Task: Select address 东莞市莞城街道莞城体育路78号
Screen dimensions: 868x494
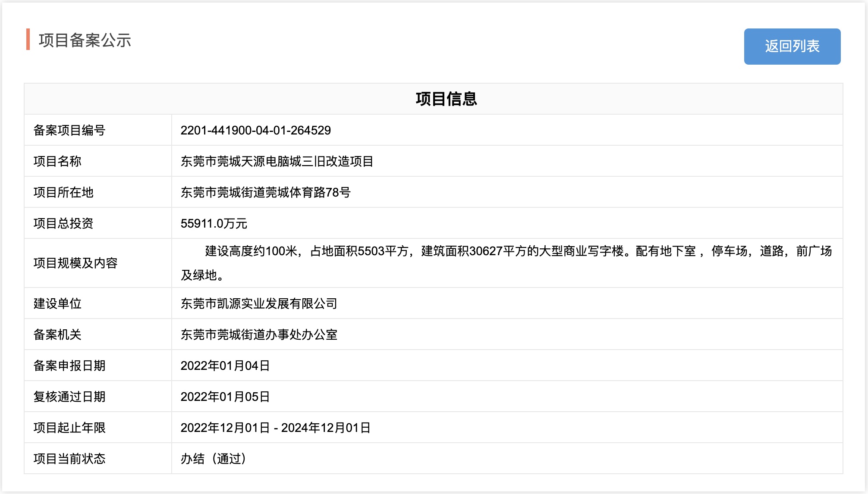Action: point(265,192)
